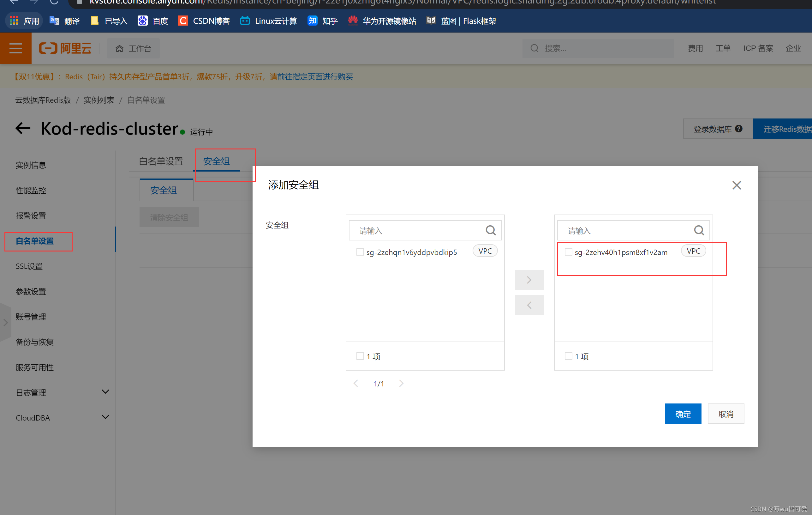812x515 pixels.
Task: Open the 工作台 home button
Action: (133, 48)
